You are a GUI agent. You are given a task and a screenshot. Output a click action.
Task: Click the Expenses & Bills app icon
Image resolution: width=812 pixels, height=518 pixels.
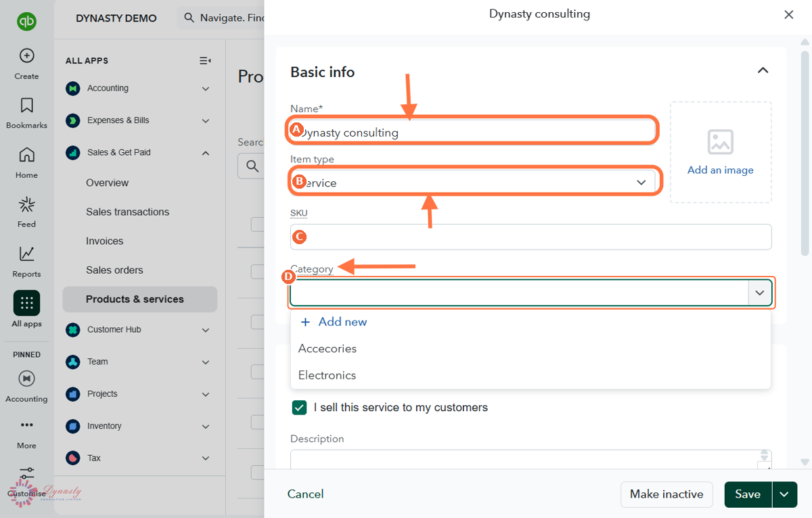coord(72,120)
